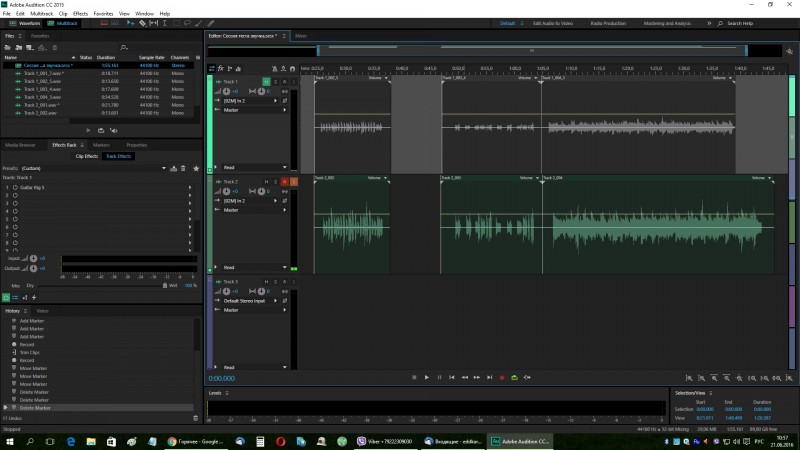Toggle Solo on Track 1
Image resolution: width=800 pixels, height=450 pixels.
pyautogui.click(x=276, y=82)
